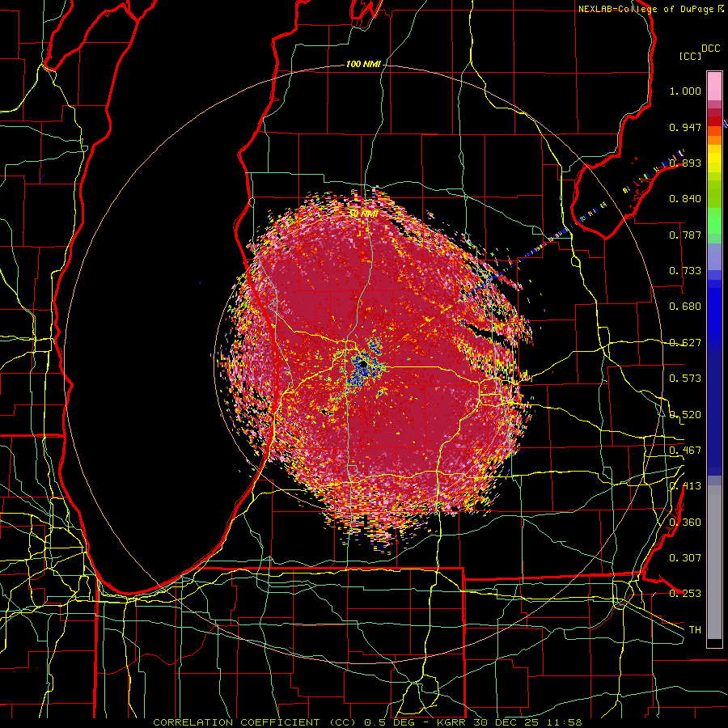Click the 0.893 scale value

tap(685, 163)
